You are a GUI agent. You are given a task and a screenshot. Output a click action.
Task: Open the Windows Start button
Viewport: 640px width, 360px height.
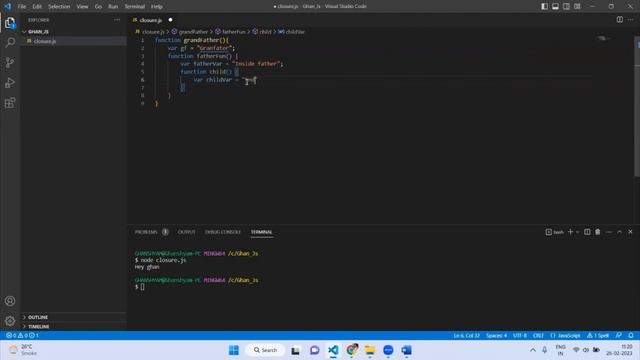pos(234,350)
